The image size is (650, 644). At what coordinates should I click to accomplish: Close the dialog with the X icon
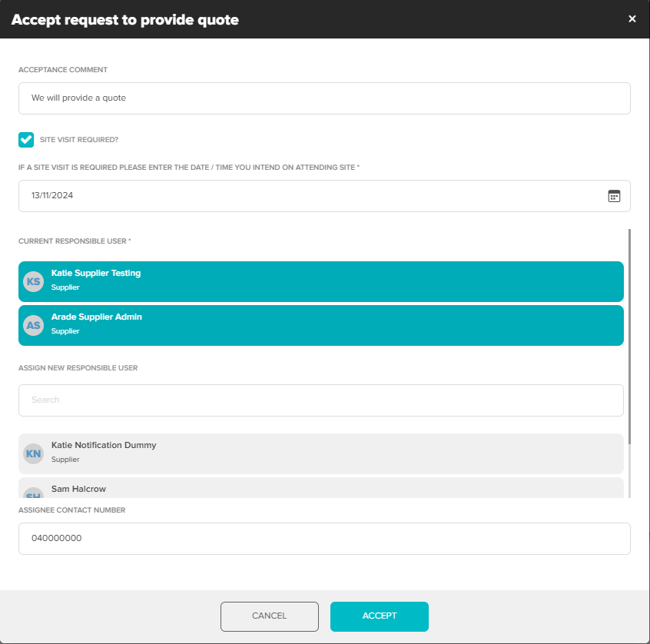click(632, 19)
